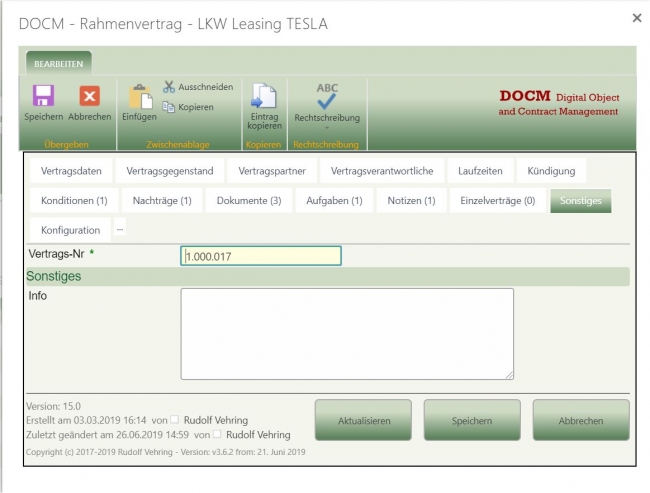The image size is (650, 493).
Task: Switch to the Aufgaben (1) tab
Action: (334, 201)
